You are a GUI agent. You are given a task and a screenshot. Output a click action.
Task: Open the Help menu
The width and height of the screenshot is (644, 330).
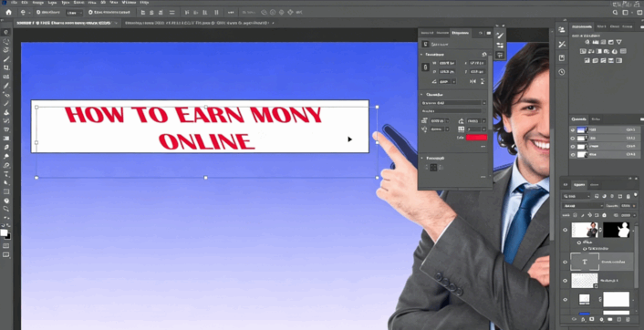tap(144, 3)
